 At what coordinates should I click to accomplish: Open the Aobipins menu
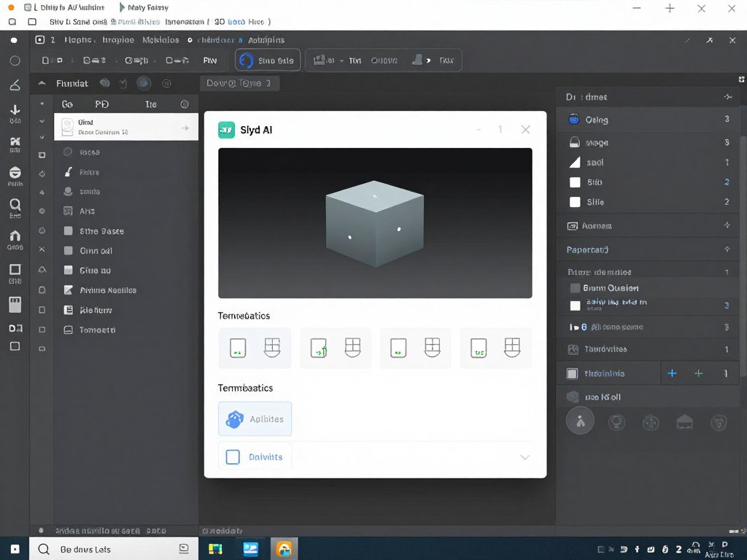click(266, 40)
